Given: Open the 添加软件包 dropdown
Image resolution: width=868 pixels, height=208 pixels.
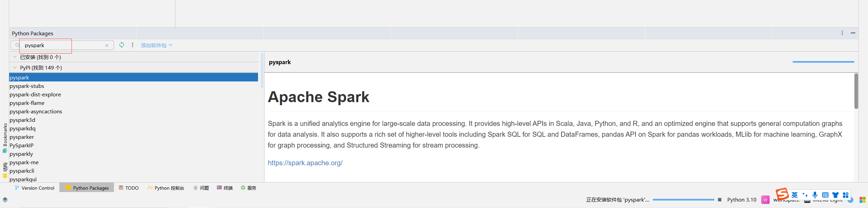Looking at the screenshot, I should (156, 45).
